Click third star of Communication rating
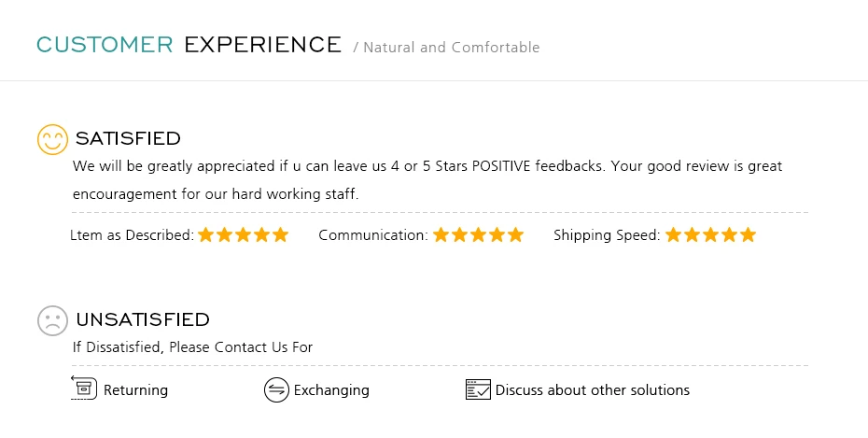Image resolution: width=868 pixels, height=438 pixels. tap(478, 234)
